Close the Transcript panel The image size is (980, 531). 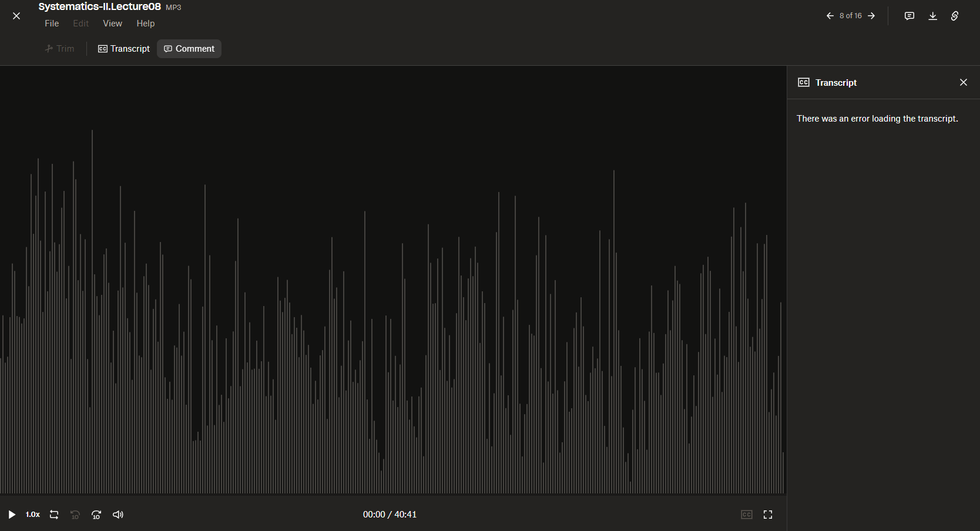click(964, 82)
